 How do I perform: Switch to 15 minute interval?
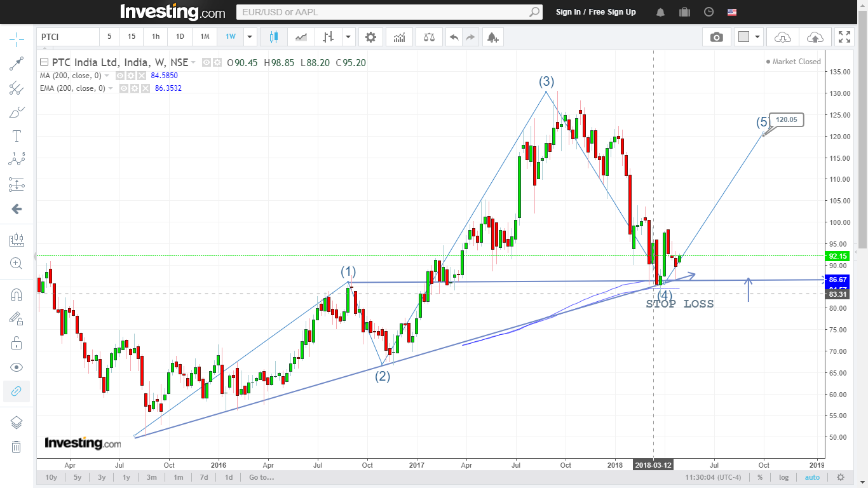(132, 37)
